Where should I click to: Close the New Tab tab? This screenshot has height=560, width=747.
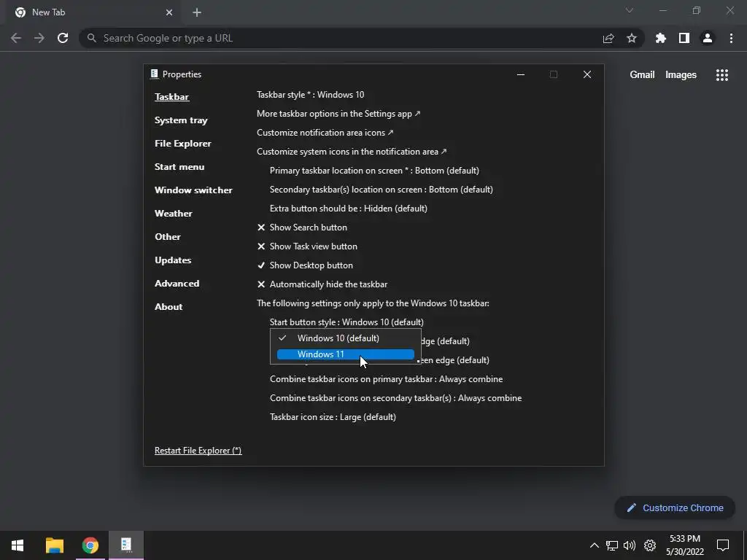pyautogui.click(x=169, y=12)
